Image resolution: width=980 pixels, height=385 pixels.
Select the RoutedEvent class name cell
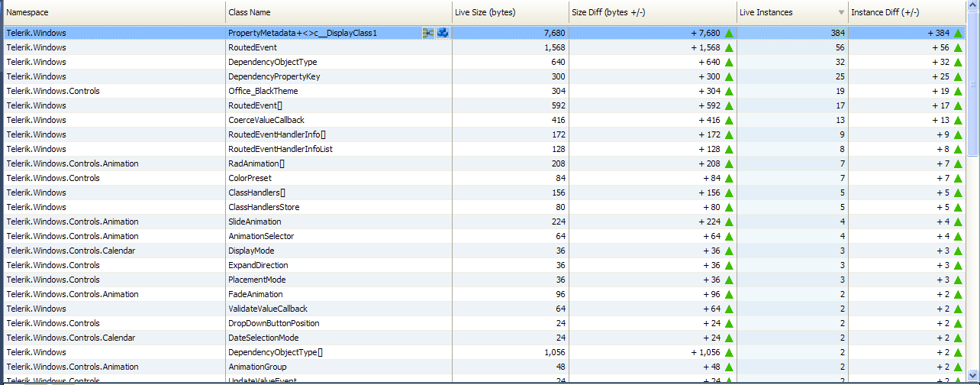click(338, 48)
